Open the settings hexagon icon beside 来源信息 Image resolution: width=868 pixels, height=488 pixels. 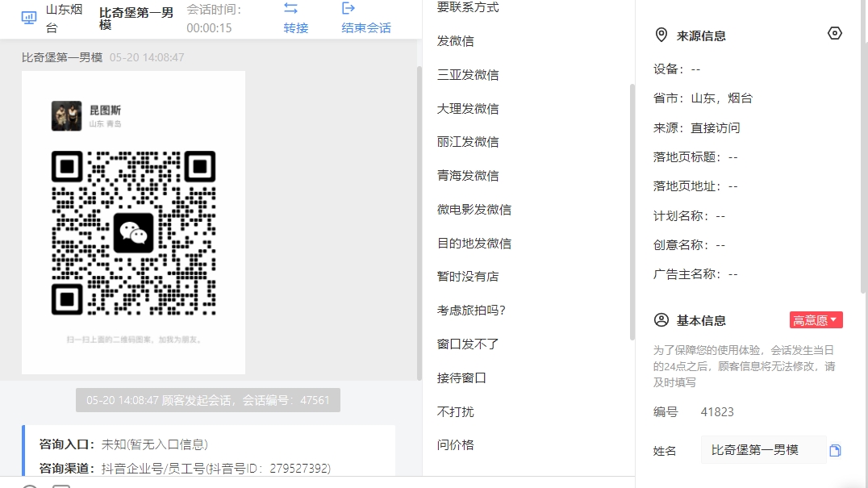[834, 34]
